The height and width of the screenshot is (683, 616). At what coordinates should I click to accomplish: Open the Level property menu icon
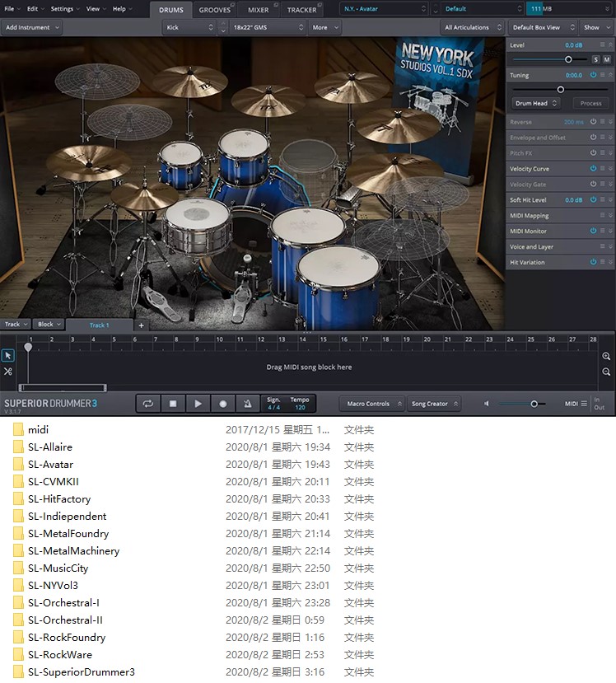point(603,44)
